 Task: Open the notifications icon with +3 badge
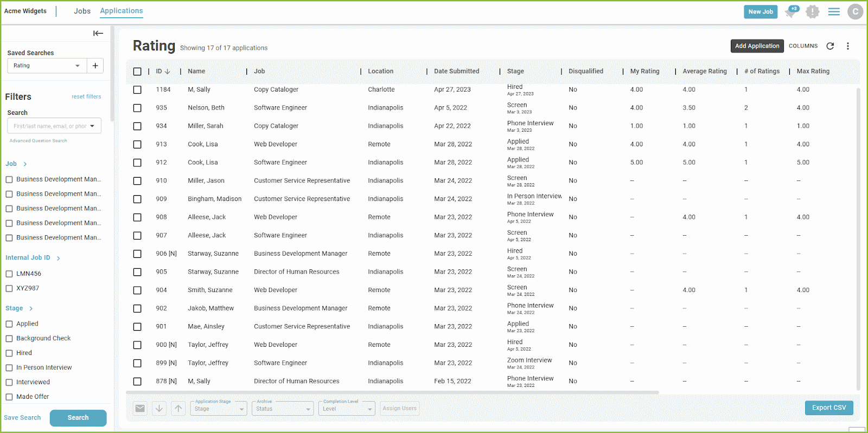click(791, 11)
